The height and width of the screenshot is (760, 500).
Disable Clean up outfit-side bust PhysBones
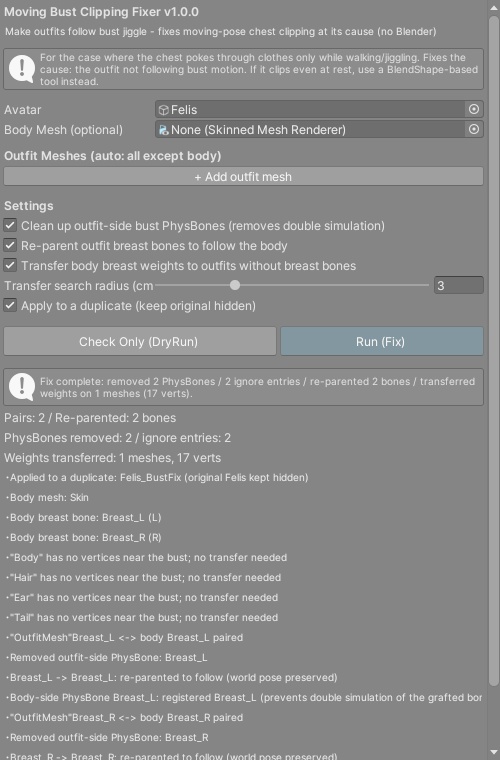tap(10, 225)
